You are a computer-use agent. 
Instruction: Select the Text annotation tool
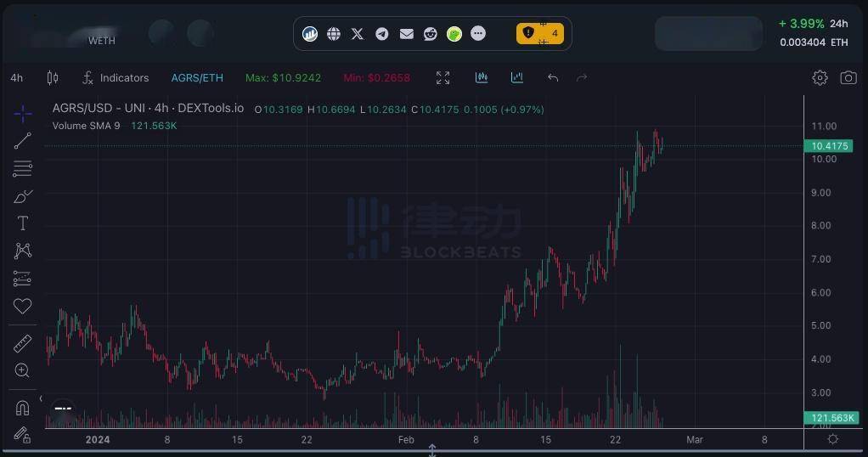point(23,223)
